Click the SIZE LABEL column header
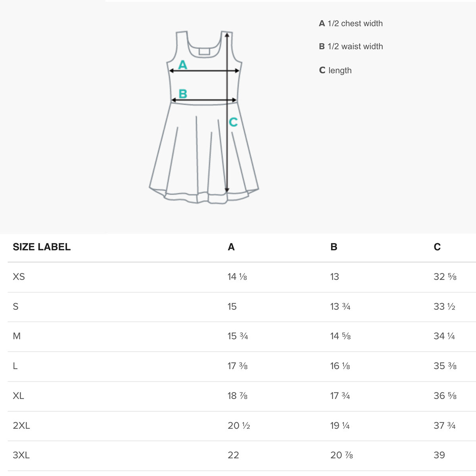Image resolution: width=476 pixels, height=476 pixels. (x=42, y=247)
